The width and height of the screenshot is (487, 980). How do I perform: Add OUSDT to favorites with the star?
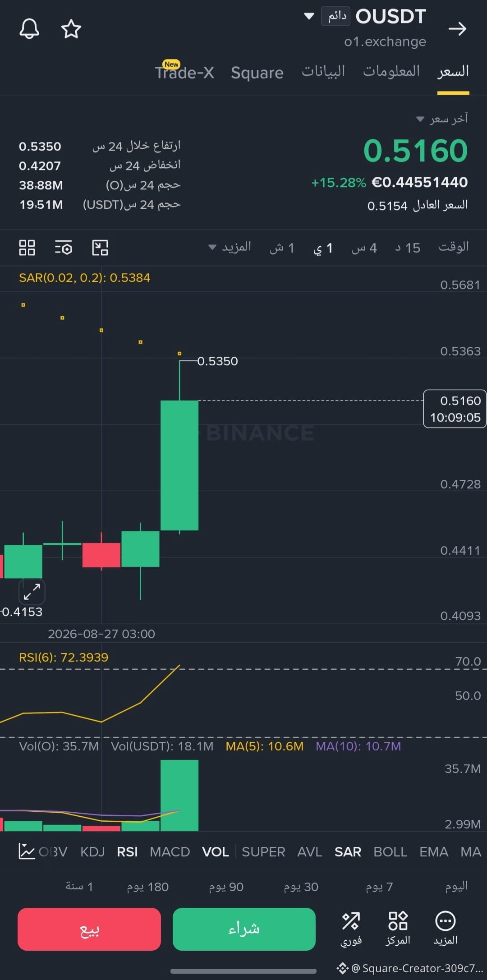[x=71, y=29]
